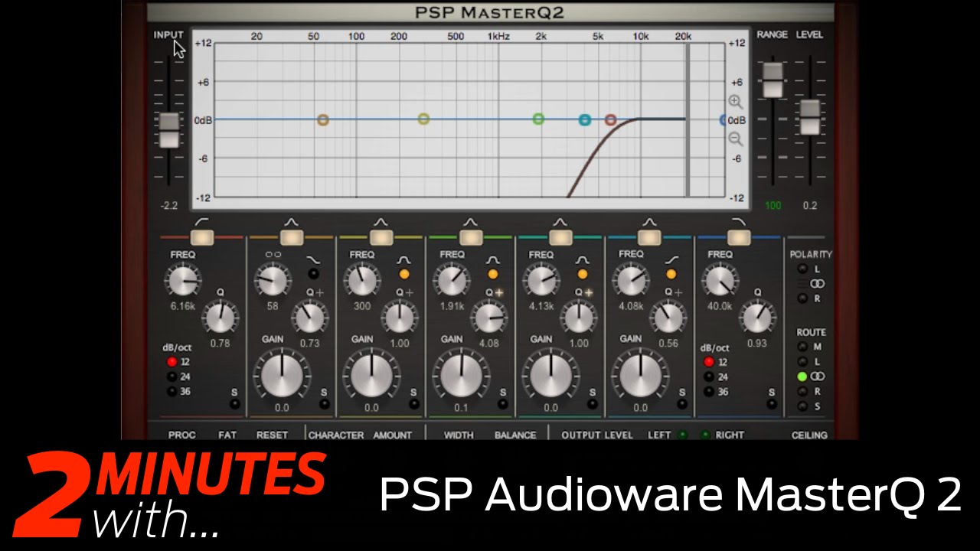Select the orange band node on the EQ graph
Image resolution: width=980 pixels, height=551 pixels.
tap(323, 119)
